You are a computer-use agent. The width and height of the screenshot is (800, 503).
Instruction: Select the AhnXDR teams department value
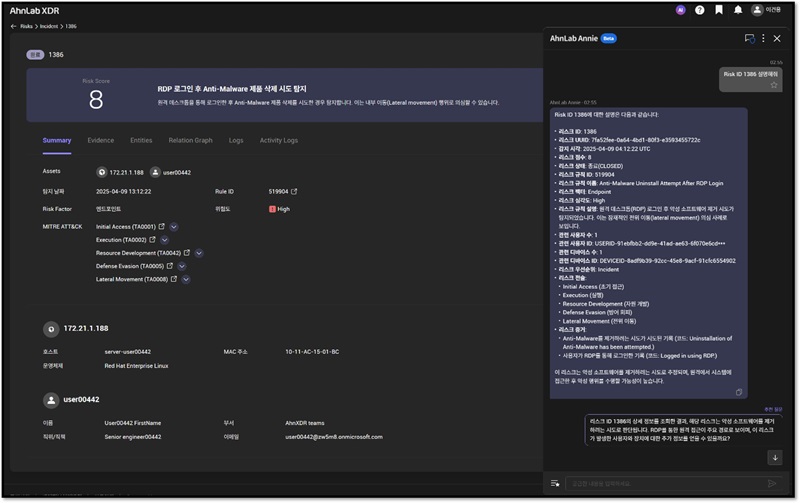(x=305, y=423)
